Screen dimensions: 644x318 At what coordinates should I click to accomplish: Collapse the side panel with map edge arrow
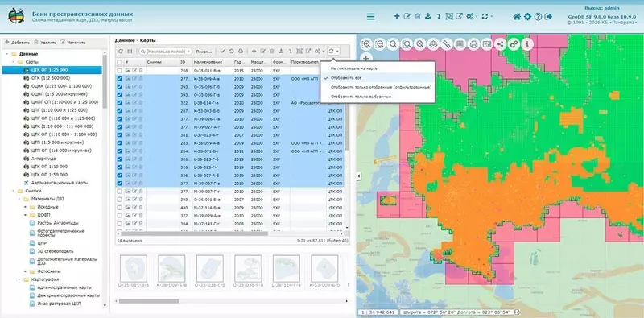(358, 176)
